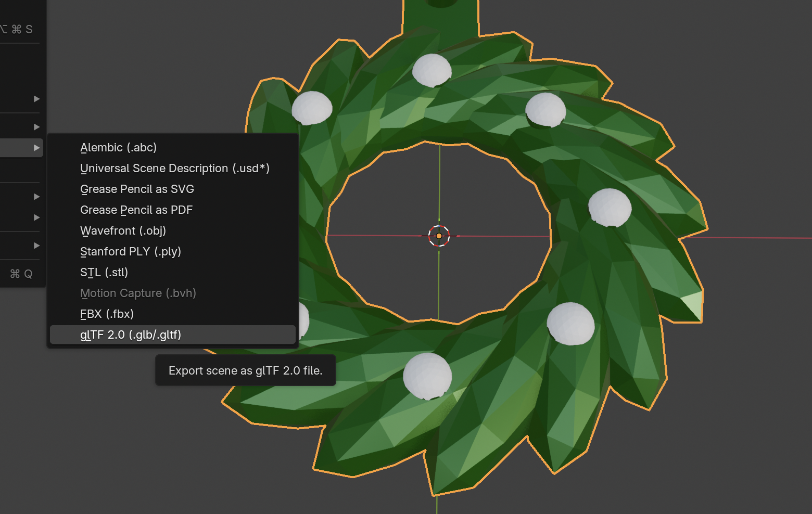
Task: Click the 3D cursor at viewport center
Action: pyautogui.click(x=440, y=235)
